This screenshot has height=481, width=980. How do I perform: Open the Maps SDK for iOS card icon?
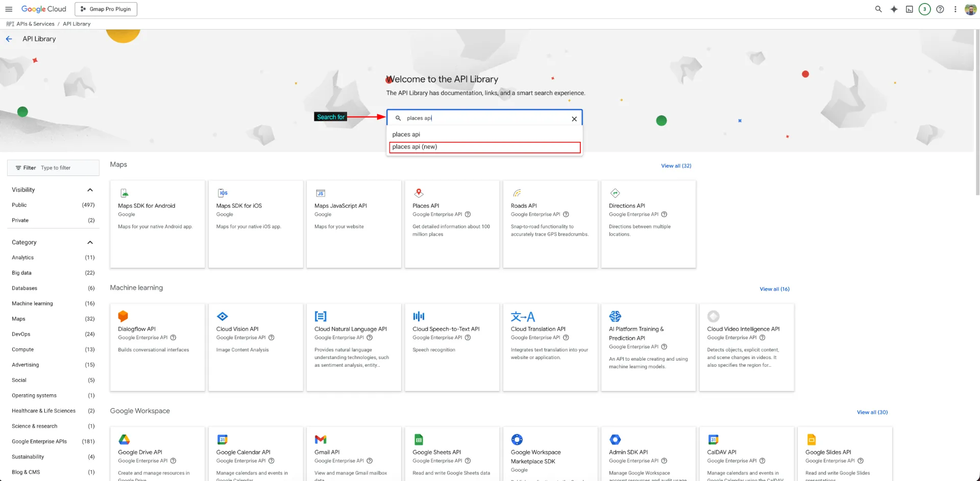point(223,193)
